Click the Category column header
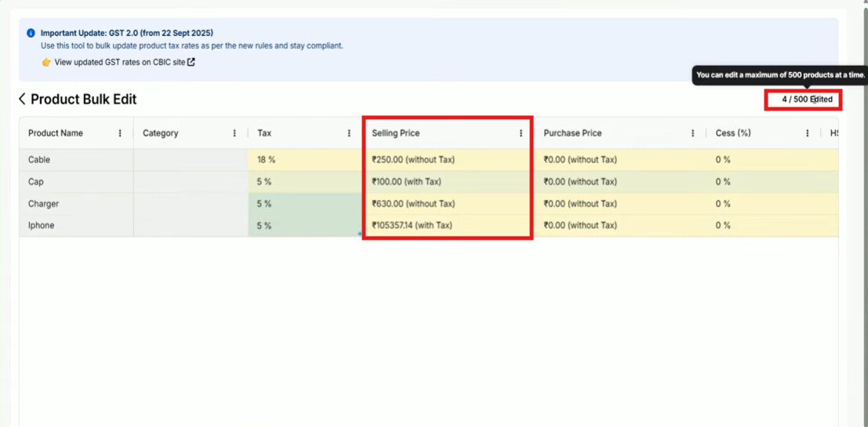The image size is (868, 427). pos(161,133)
